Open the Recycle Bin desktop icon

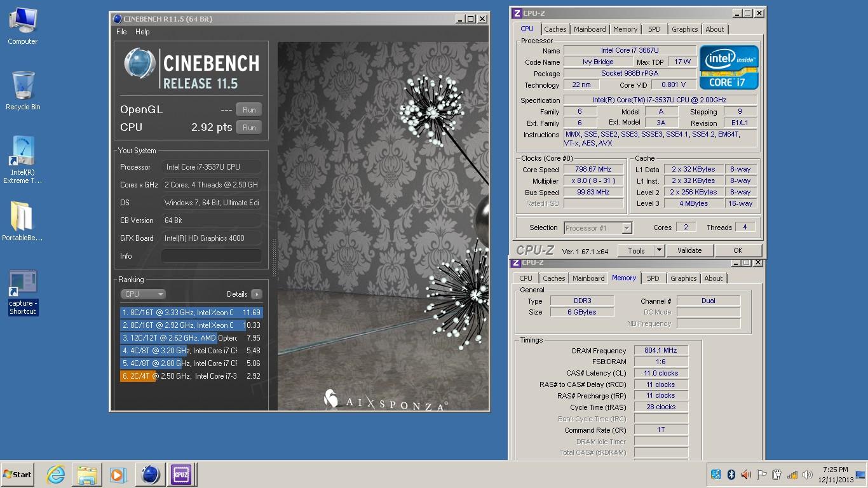(x=23, y=90)
